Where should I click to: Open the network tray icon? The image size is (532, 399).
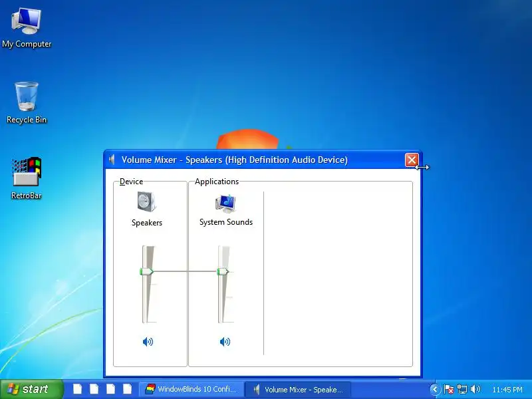462,389
